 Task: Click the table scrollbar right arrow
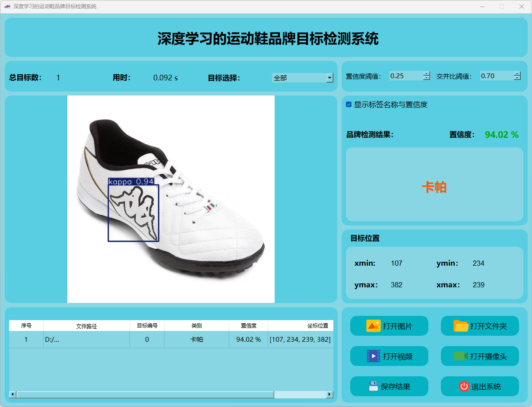pyautogui.click(x=329, y=394)
